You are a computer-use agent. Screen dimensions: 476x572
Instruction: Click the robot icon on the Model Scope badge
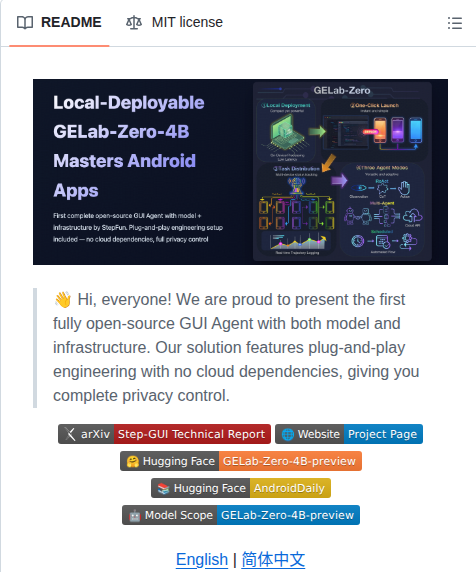(135, 515)
